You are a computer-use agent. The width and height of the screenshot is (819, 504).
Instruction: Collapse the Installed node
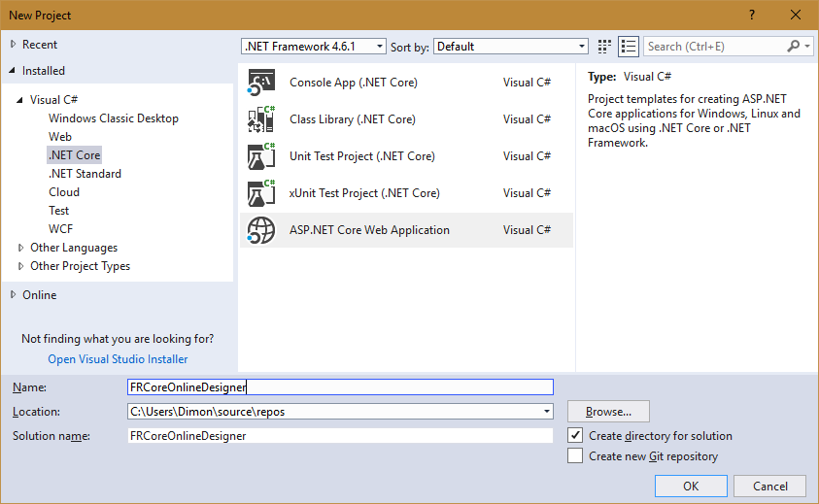pos(13,70)
